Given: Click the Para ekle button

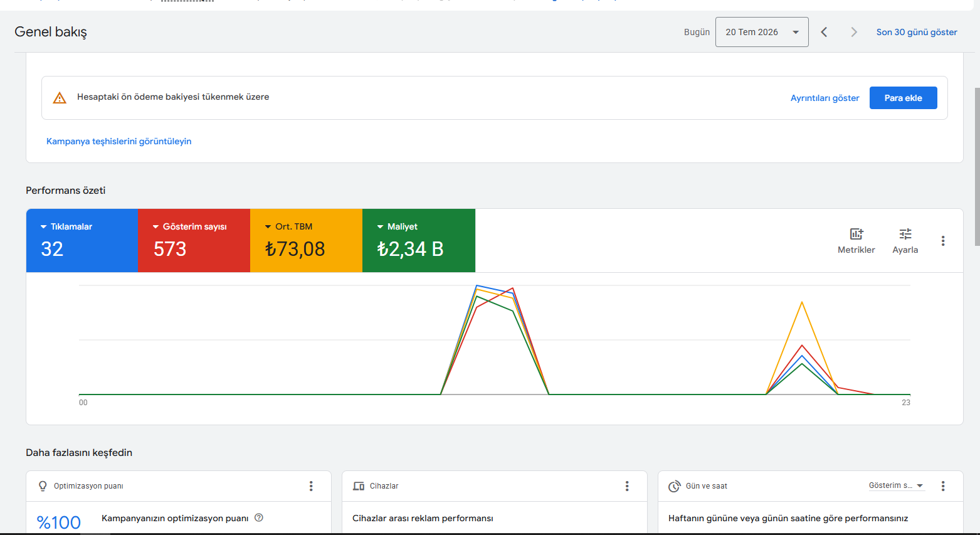Looking at the screenshot, I should [x=903, y=98].
